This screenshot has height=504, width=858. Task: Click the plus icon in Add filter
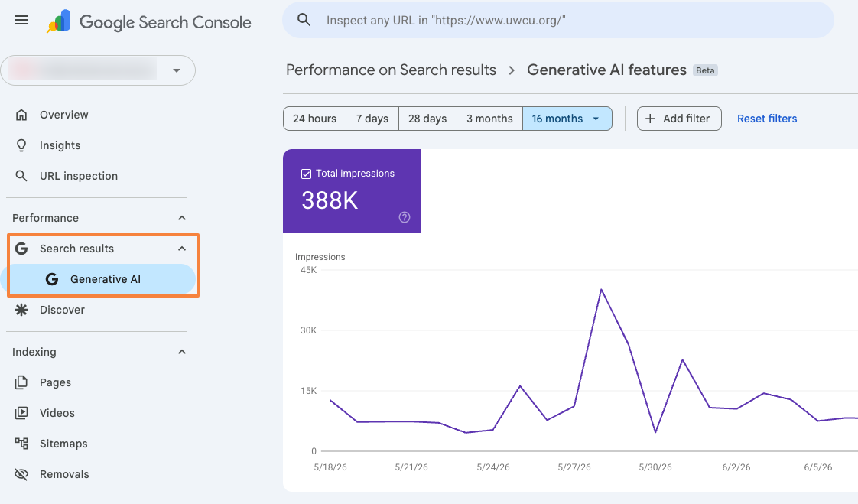(x=650, y=119)
